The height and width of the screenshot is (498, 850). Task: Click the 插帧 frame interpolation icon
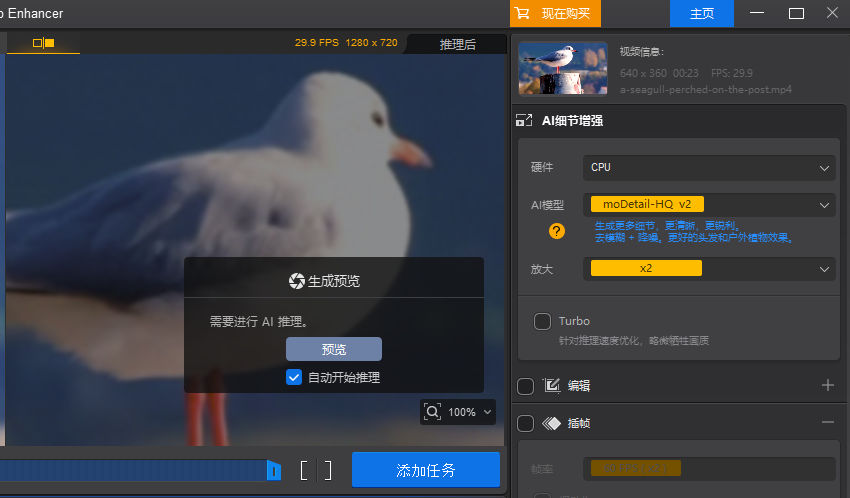point(551,423)
